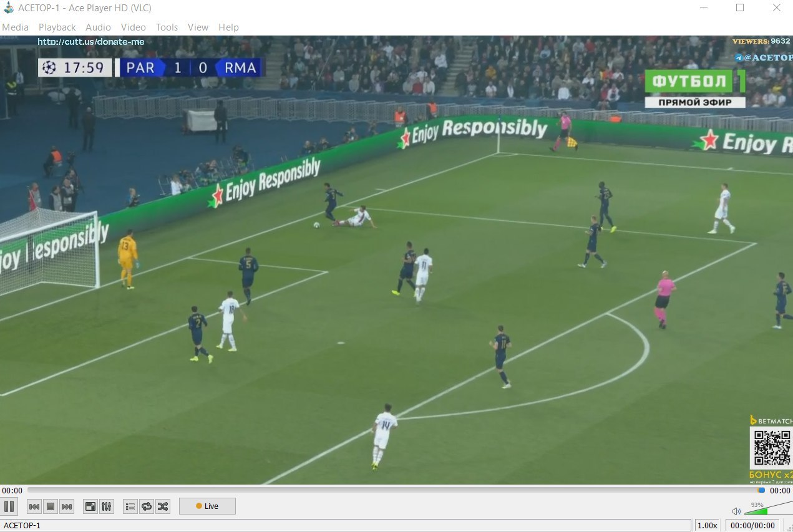The image size is (793, 532).
Task: Click remaining time label right of seek bar
Action: [x=780, y=491]
